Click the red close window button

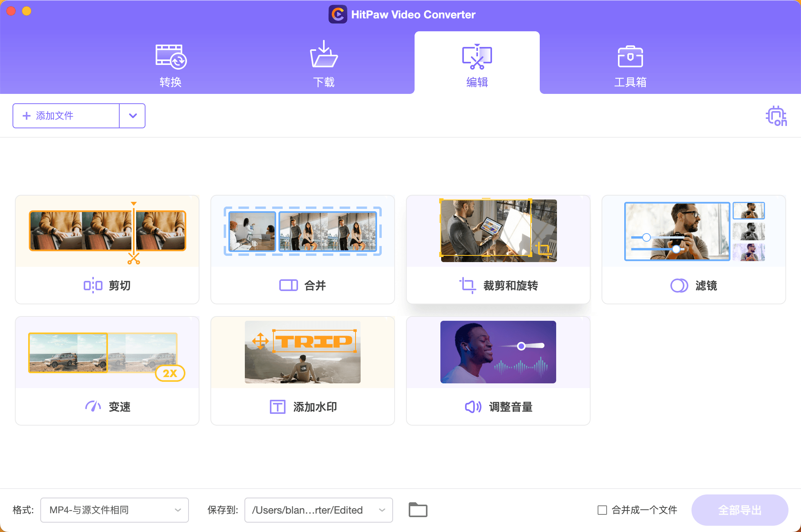point(11,11)
